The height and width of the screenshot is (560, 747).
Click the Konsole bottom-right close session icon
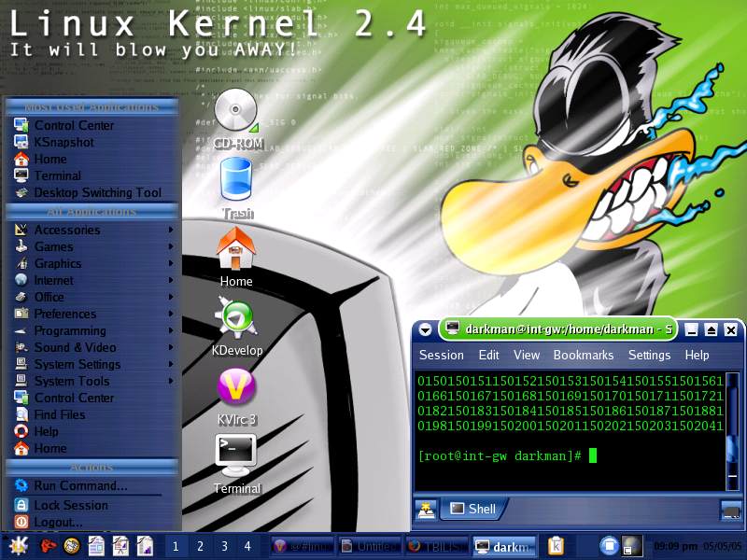731,511
